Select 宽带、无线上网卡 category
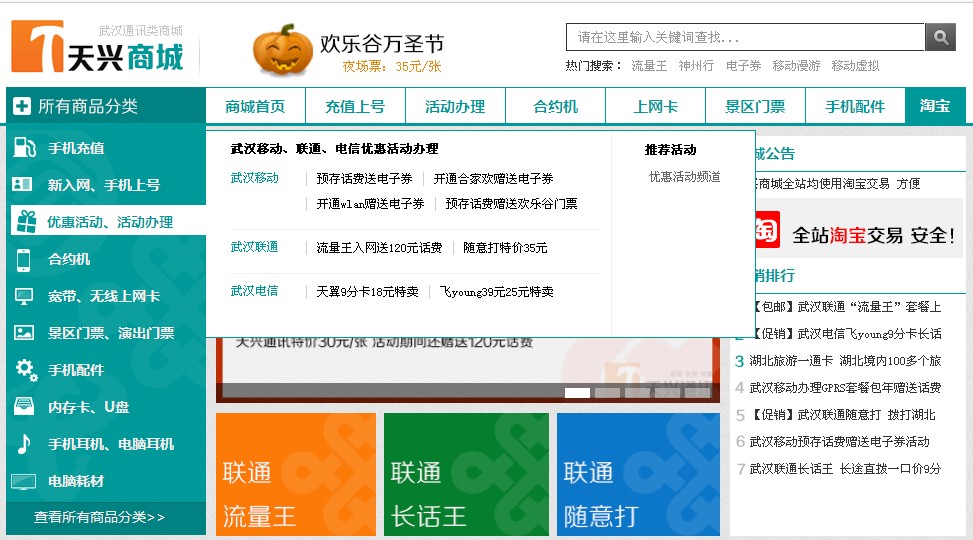Image resolution: width=973 pixels, height=540 pixels. point(104,296)
